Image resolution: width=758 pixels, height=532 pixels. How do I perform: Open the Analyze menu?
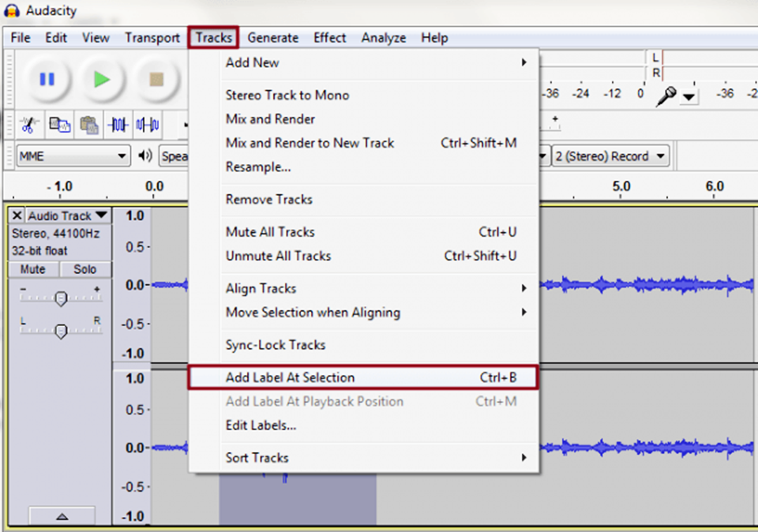pos(384,38)
